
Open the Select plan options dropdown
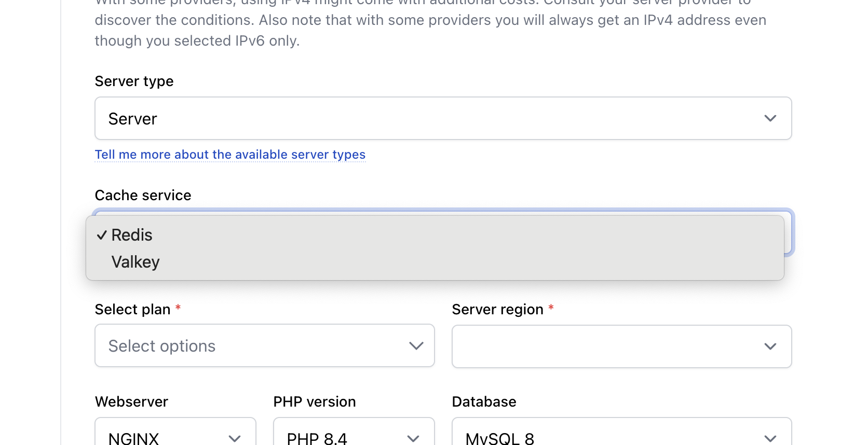tap(265, 346)
